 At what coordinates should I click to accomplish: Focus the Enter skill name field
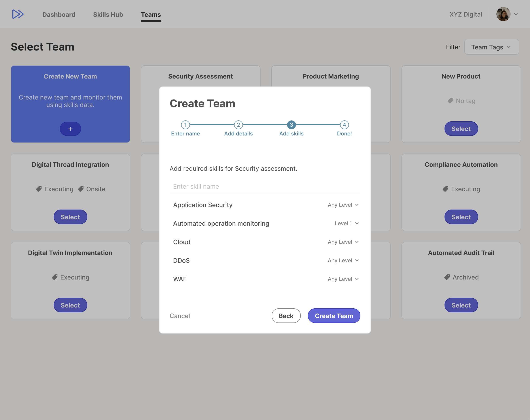click(x=265, y=186)
